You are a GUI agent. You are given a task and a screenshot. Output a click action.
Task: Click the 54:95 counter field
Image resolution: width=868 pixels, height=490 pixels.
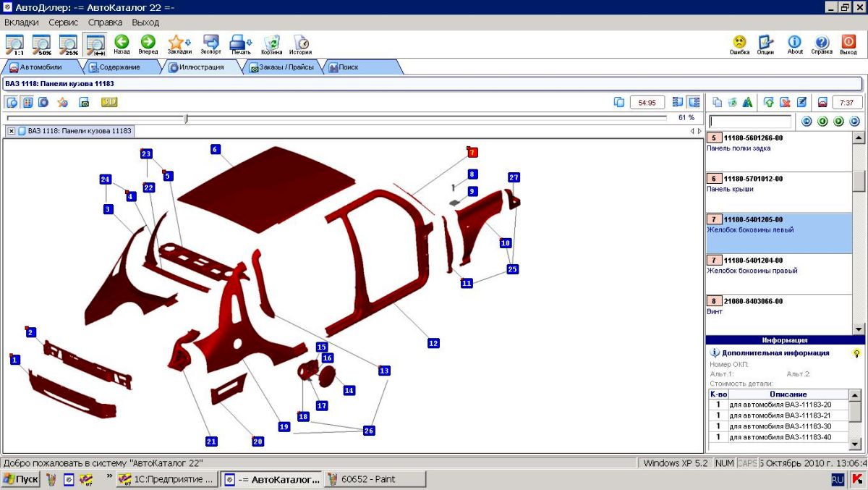(x=647, y=102)
